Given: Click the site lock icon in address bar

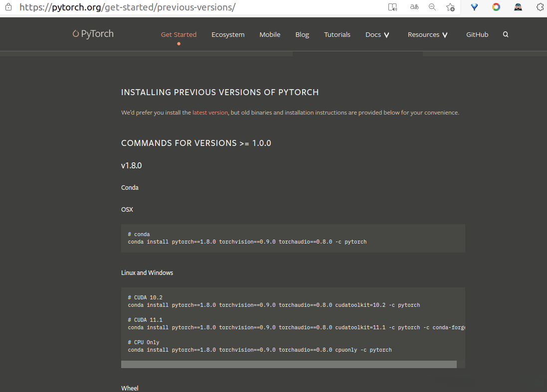Looking at the screenshot, I should pos(8,7).
